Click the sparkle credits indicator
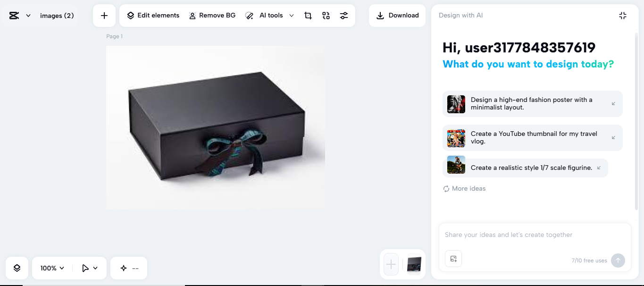Viewport: 644px width, 286px height. (128, 268)
